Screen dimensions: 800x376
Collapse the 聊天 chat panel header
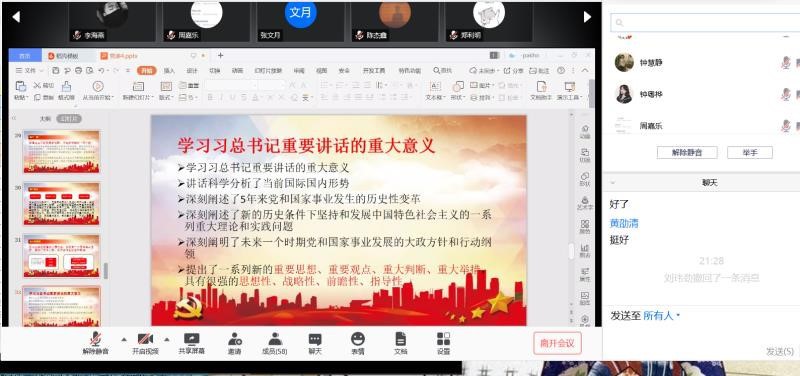coord(612,182)
